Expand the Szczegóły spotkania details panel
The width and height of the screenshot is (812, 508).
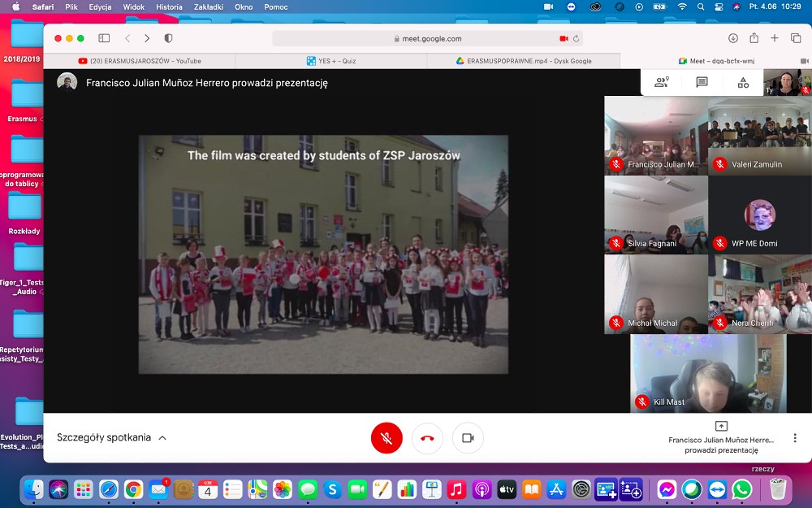point(111,437)
